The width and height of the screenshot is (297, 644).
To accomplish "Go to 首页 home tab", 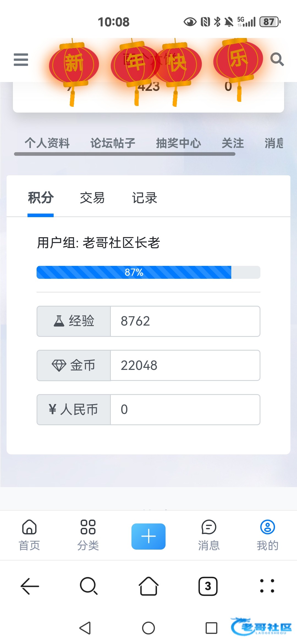I will coord(29,535).
